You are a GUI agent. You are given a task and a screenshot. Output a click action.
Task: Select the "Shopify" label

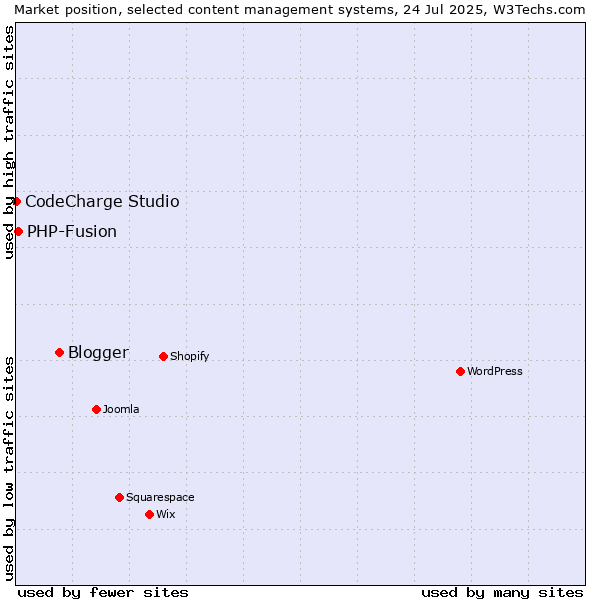click(x=189, y=357)
